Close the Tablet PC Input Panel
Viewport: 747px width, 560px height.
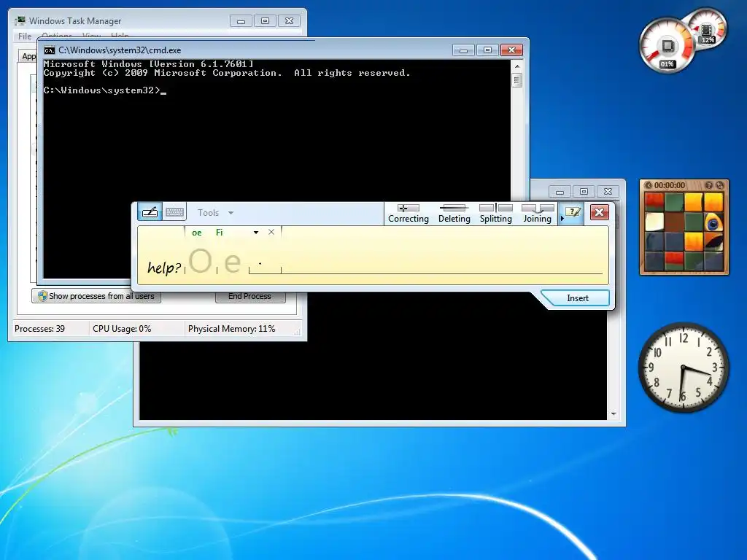point(600,212)
